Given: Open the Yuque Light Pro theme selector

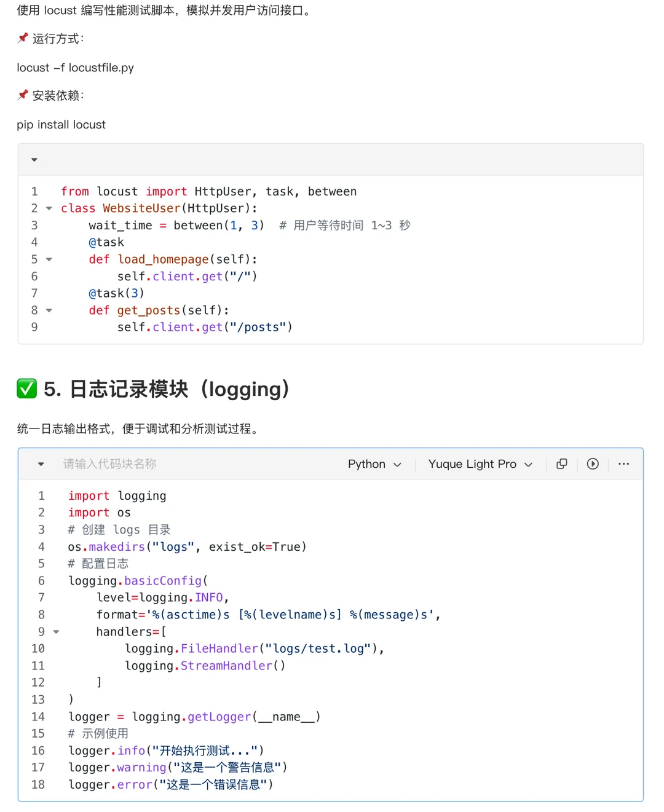Looking at the screenshot, I should point(480,464).
